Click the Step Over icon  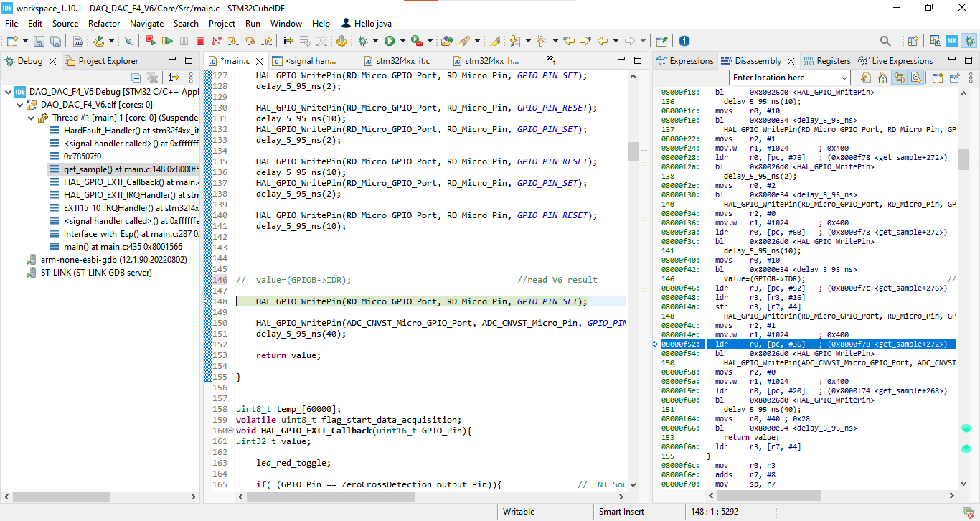[x=250, y=41]
